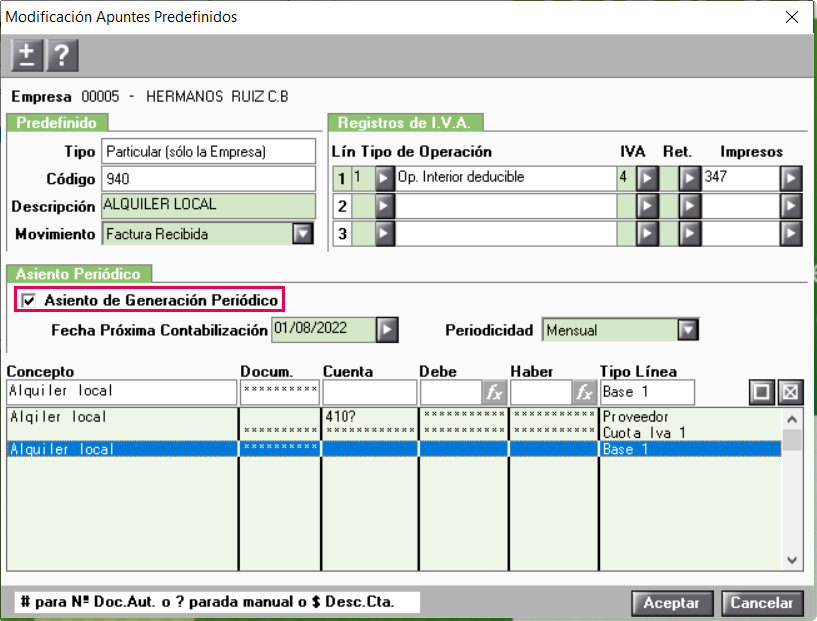Viewport: 817px width, 621px height.
Task: Open Ret. lookup arrow for line 2
Action: (x=690, y=206)
